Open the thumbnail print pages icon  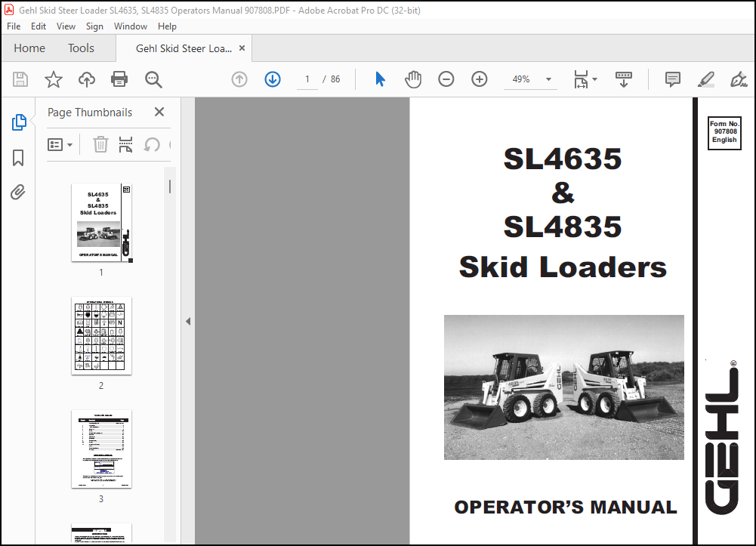125,144
